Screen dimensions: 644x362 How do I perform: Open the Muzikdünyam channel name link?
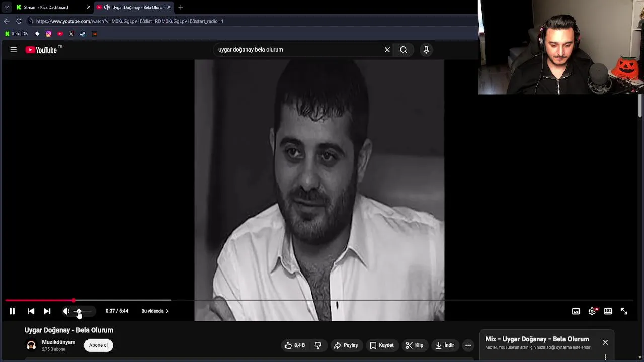(59, 342)
